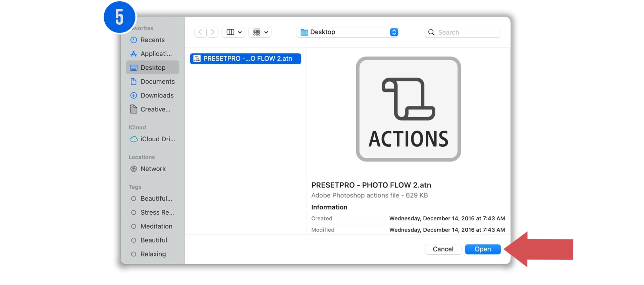Click the Meditation tag circle
The height and width of the screenshot is (285, 644).
(x=133, y=226)
